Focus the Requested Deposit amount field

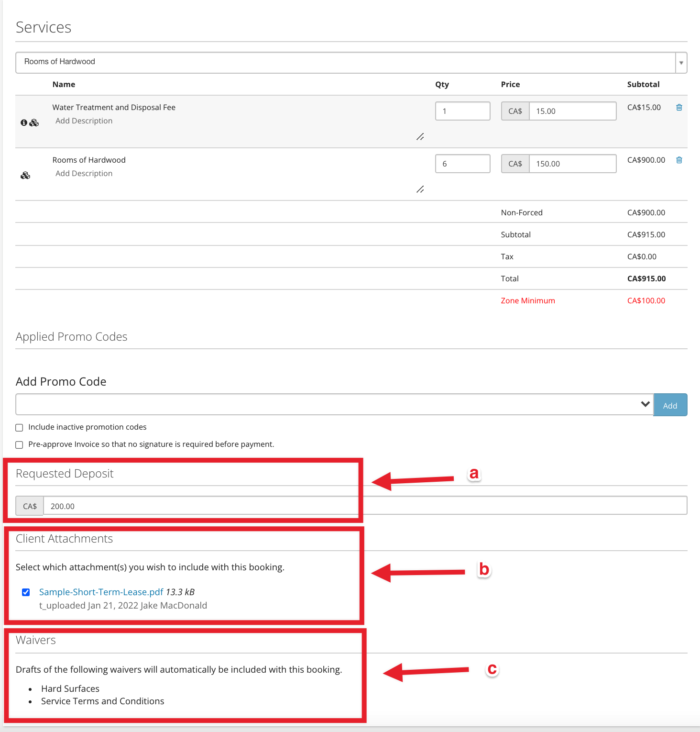point(365,506)
